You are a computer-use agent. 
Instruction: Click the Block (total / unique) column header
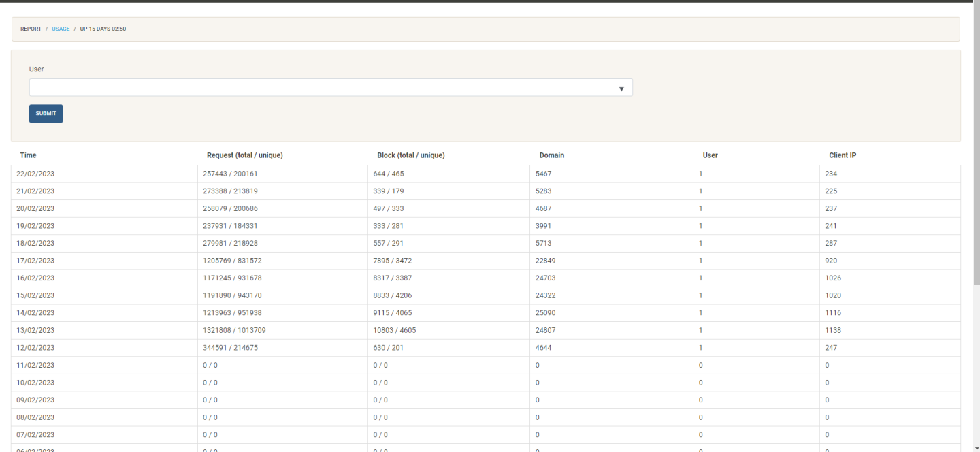click(x=410, y=156)
